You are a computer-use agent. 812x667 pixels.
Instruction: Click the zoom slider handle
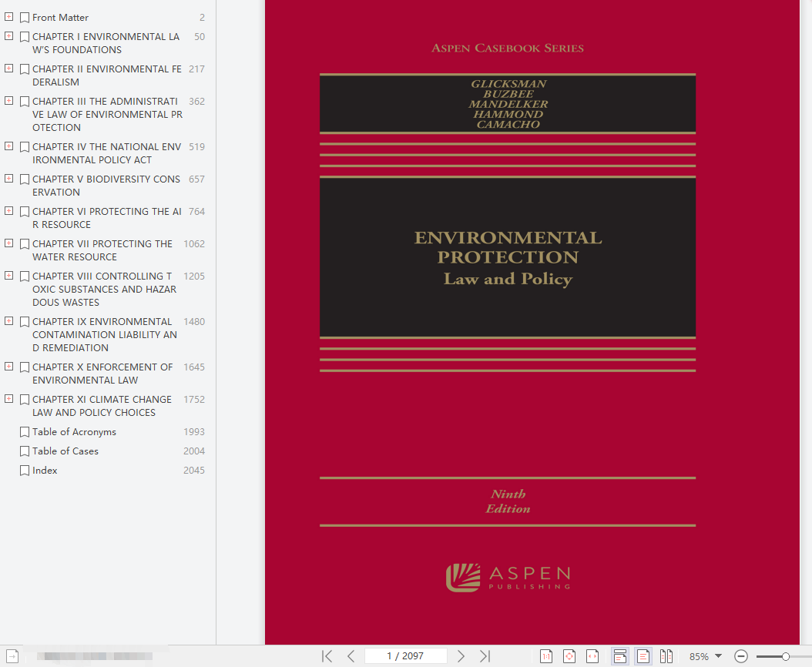tap(786, 657)
